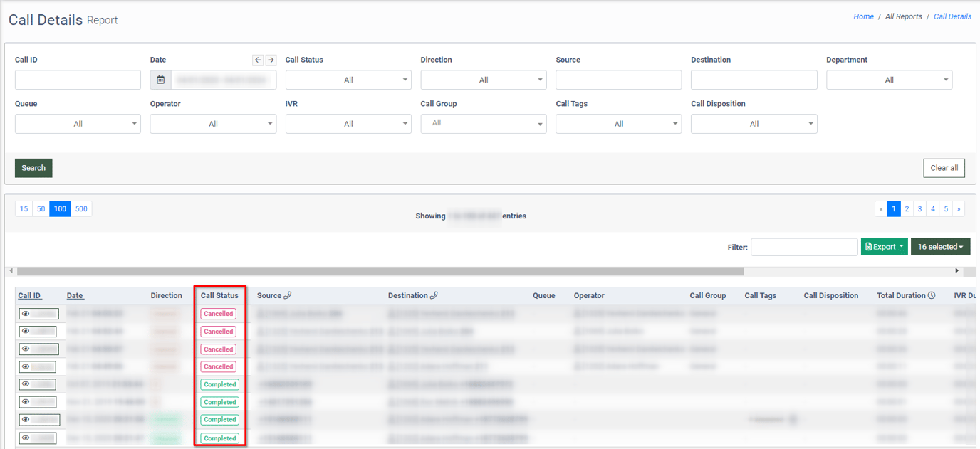Show 500 entries per page
The height and width of the screenshot is (449, 980).
click(81, 208)
